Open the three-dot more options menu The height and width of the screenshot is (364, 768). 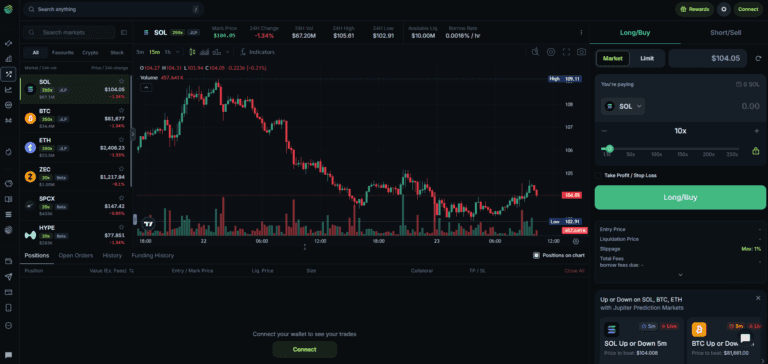coord(581,32)
